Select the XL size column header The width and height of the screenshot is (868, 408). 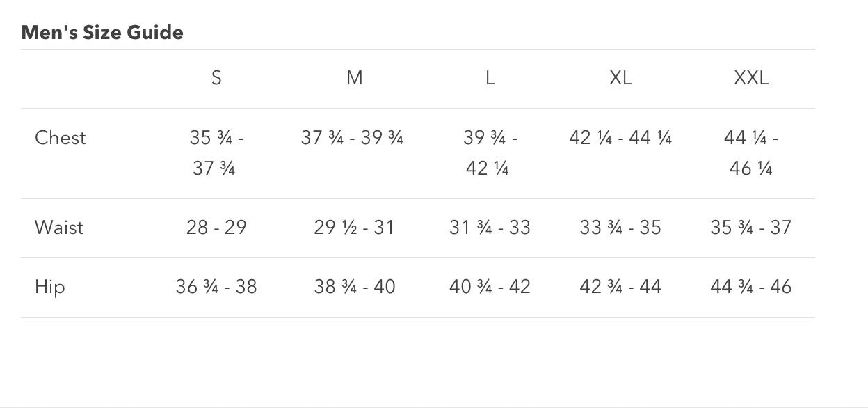pos(620,78)
